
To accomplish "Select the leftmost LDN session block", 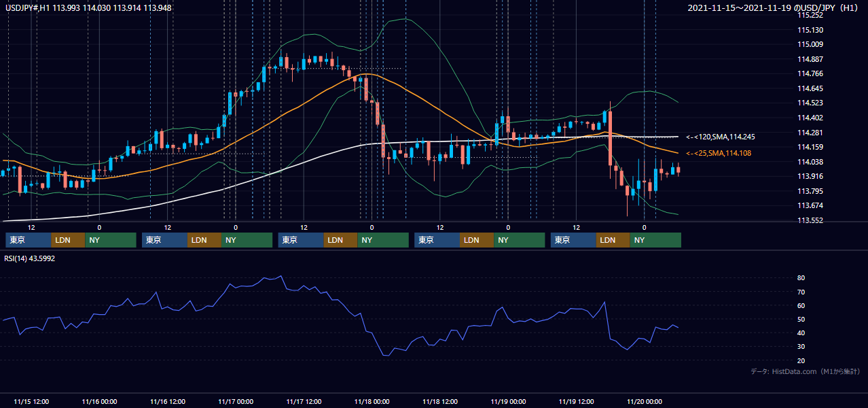I will (x=69, y=240).
